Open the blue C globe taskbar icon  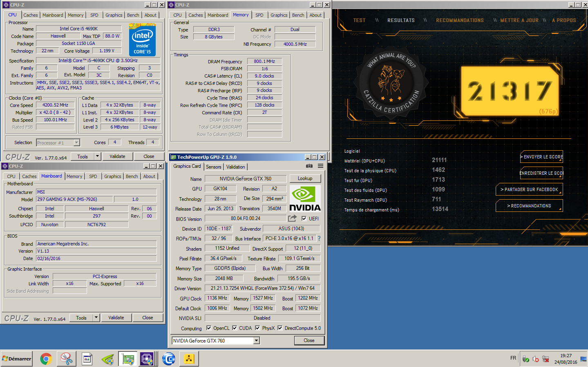pyautogui.click(x=169, y=359)
